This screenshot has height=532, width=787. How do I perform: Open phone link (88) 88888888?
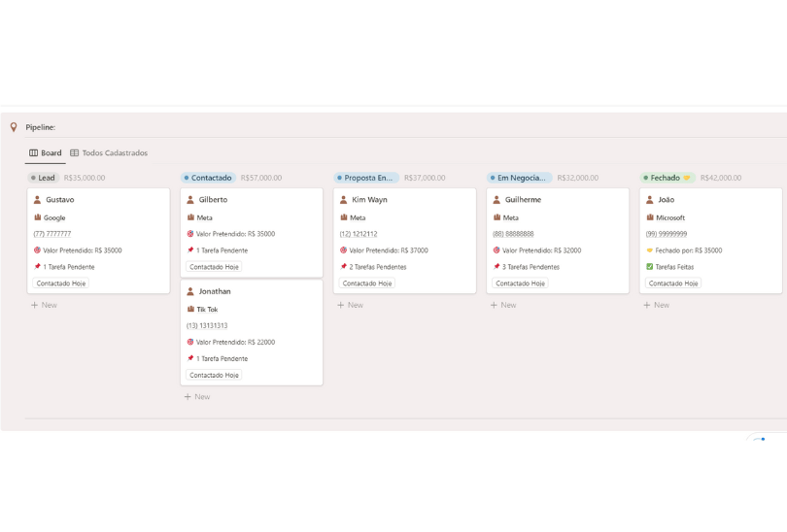click(x=514, y=234)
